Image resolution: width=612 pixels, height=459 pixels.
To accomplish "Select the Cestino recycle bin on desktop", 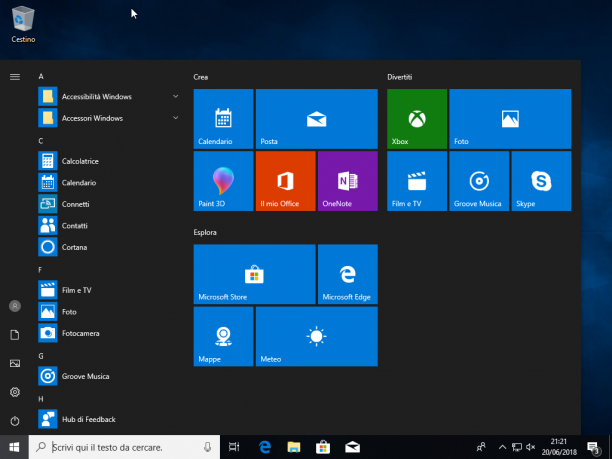I will coord(23,24).
